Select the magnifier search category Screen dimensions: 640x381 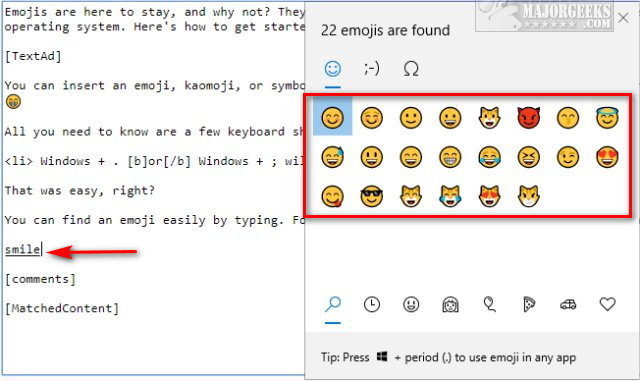[x=333, y=305]
